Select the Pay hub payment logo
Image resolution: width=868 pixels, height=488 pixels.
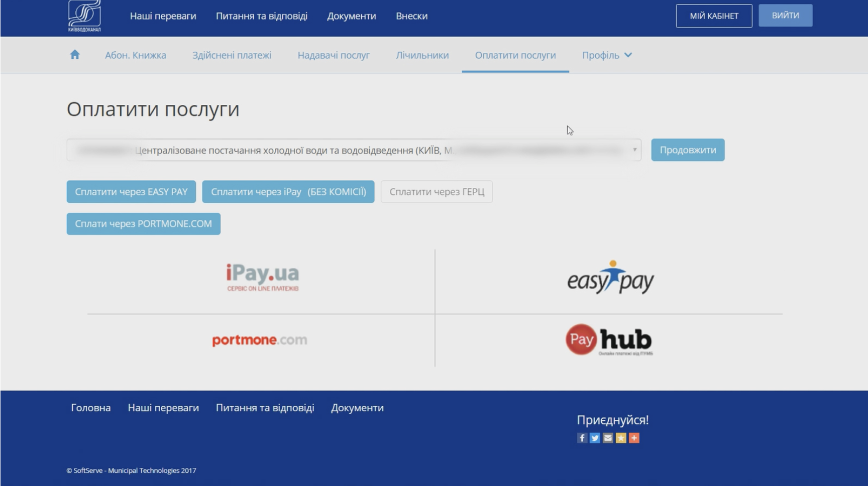tap(609, 340)
